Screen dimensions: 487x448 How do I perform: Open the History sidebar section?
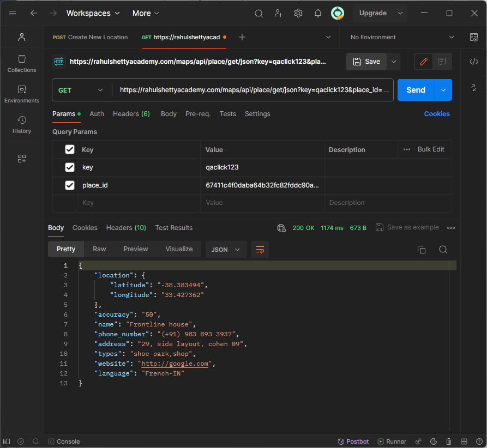(x=22, y=124)
